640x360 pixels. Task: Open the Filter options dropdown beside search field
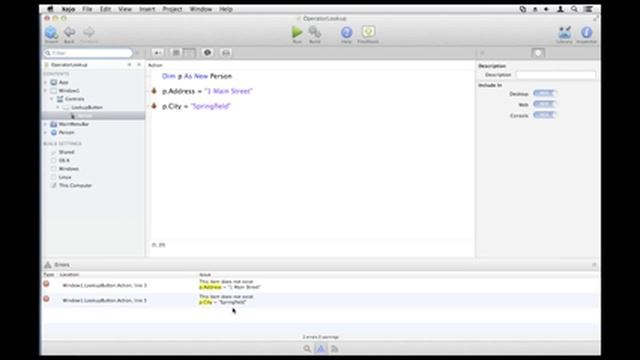click(x=138, y=53)
